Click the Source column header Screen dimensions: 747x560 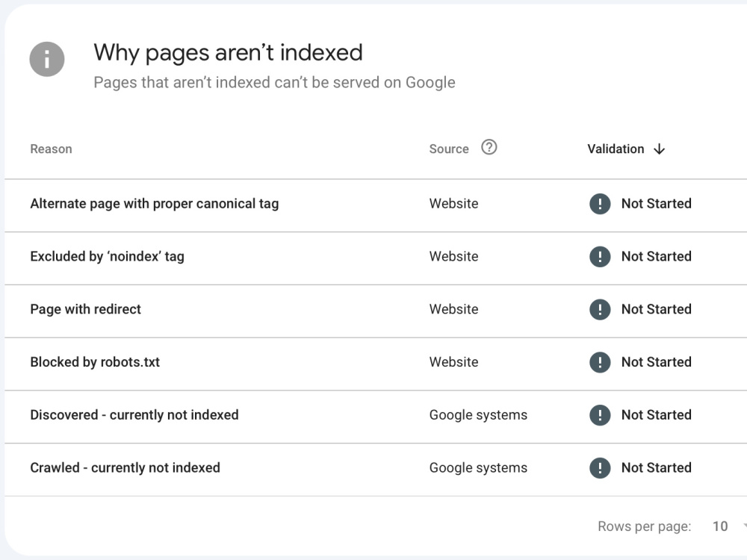[449, 149]
